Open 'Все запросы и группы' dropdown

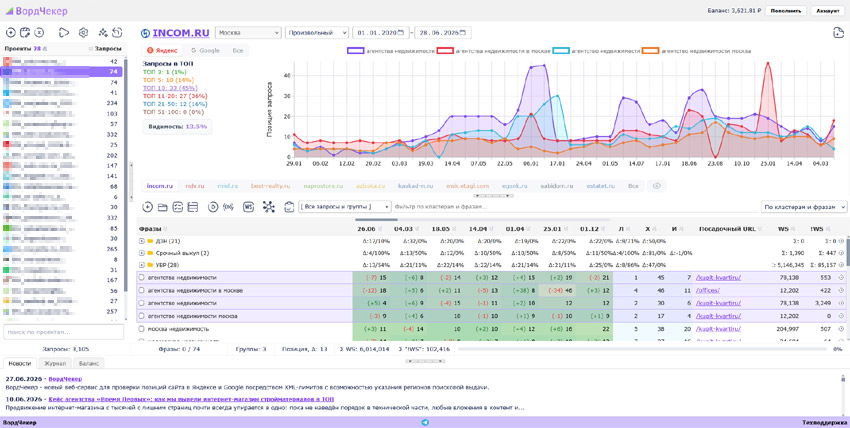pyautogui.click(x=345, y=206)
